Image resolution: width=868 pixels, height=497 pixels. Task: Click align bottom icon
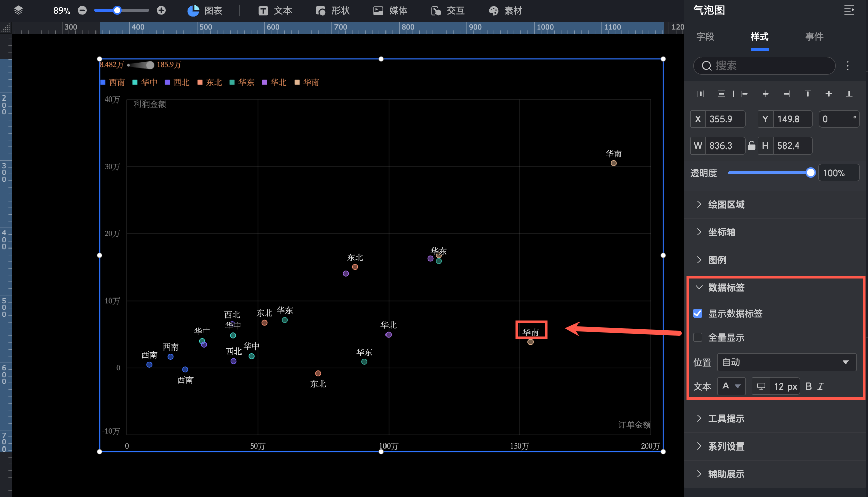point(849,94)
